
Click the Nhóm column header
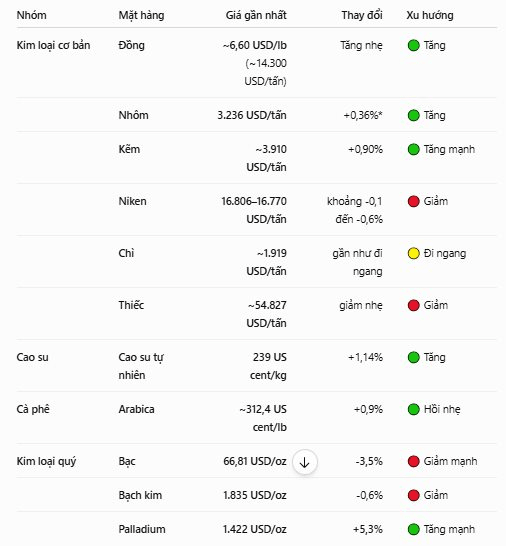31,15
